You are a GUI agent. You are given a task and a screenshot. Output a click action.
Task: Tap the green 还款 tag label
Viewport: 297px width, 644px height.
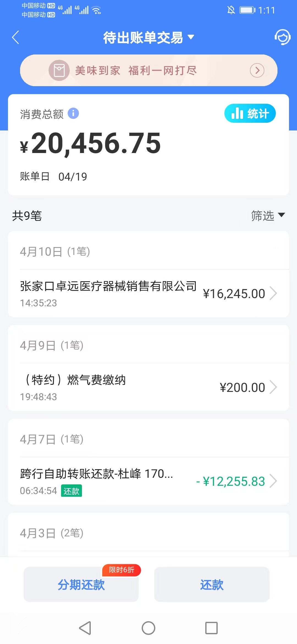[71, 491]
